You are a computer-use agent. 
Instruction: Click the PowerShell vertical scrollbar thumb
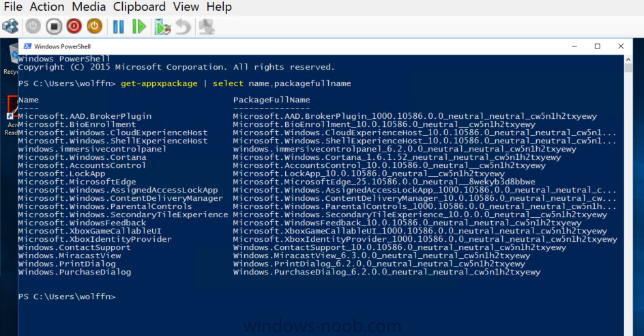[628, 68]
